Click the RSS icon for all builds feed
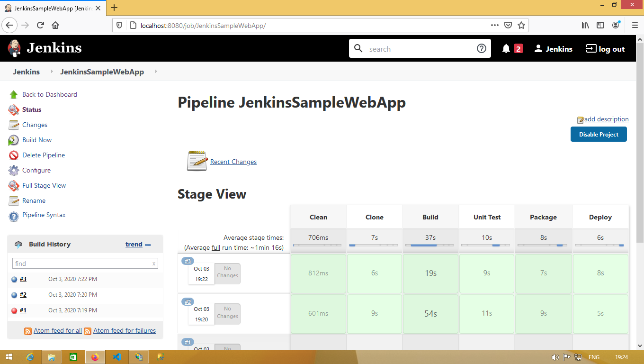Viewport: 644px width, 364px height. (28, 331)
